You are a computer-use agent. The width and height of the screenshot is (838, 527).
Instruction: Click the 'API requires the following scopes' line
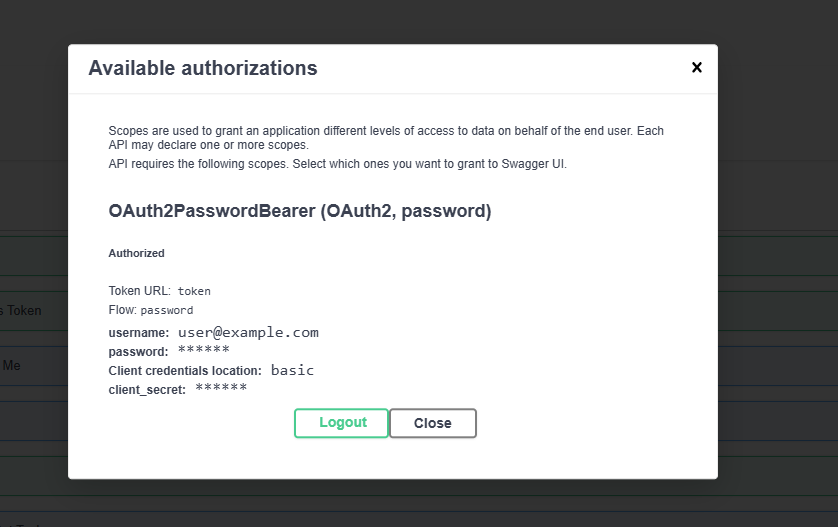coord(337,163)
